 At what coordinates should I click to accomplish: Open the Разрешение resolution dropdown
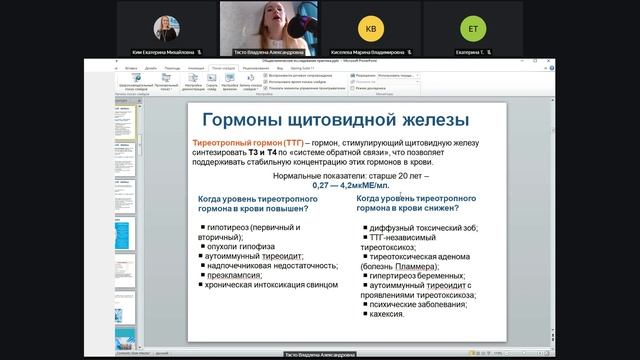click(398, 76)
